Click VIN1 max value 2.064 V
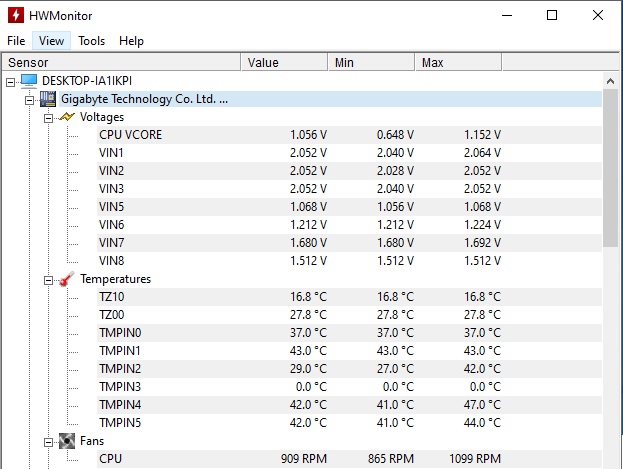This screenshot has width=623, height=469. coord(482,153)
